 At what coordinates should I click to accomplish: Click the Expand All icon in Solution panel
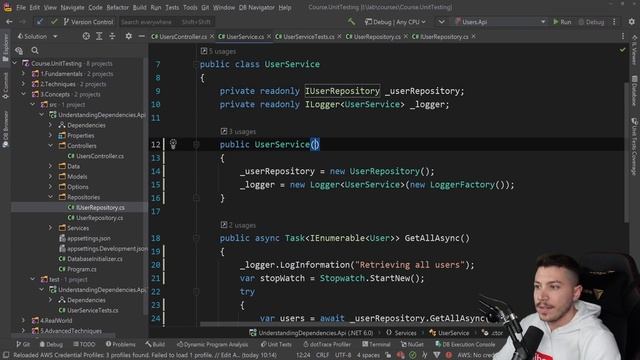point(99,36)
